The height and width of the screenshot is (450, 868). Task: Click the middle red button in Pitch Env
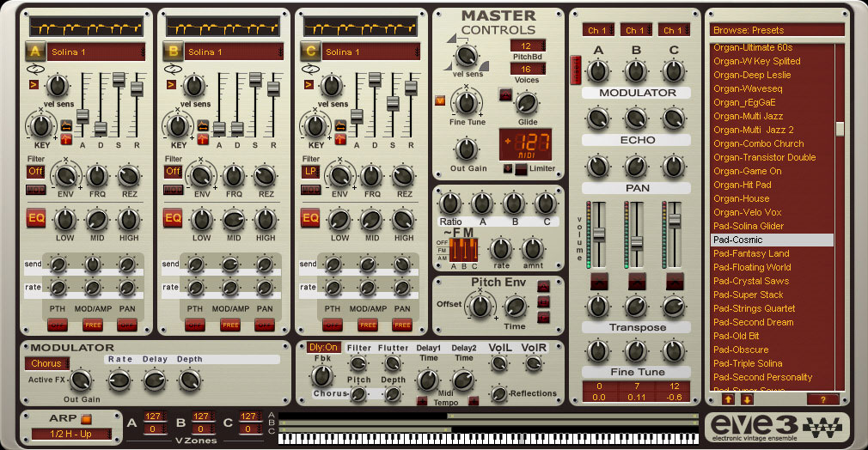[x=544, y=302]
